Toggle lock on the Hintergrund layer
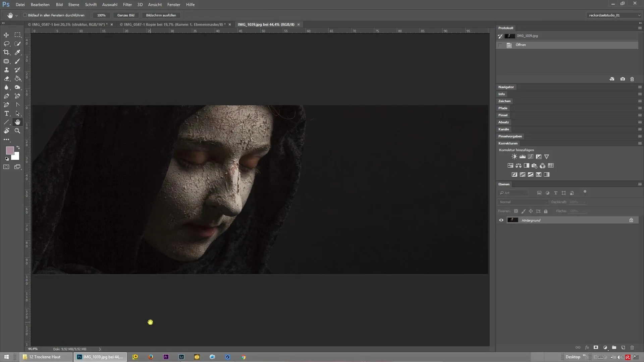The image size is (644, 362). coord(631,220)
